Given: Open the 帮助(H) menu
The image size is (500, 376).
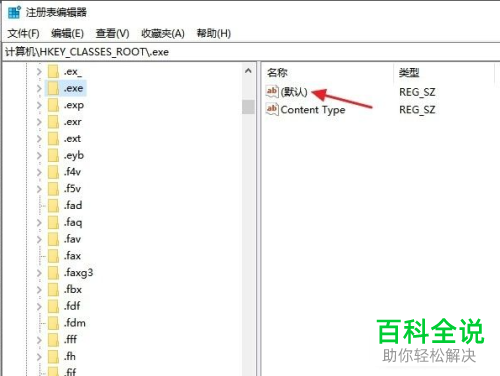Looking at the screenshot, I should point(214,33).
